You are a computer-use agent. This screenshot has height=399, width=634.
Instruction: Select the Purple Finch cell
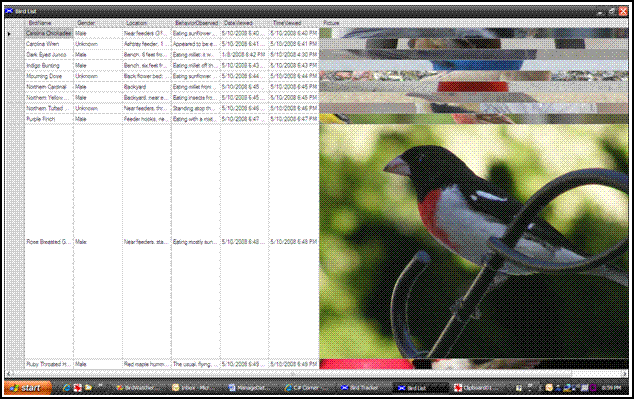pos(49,119)
